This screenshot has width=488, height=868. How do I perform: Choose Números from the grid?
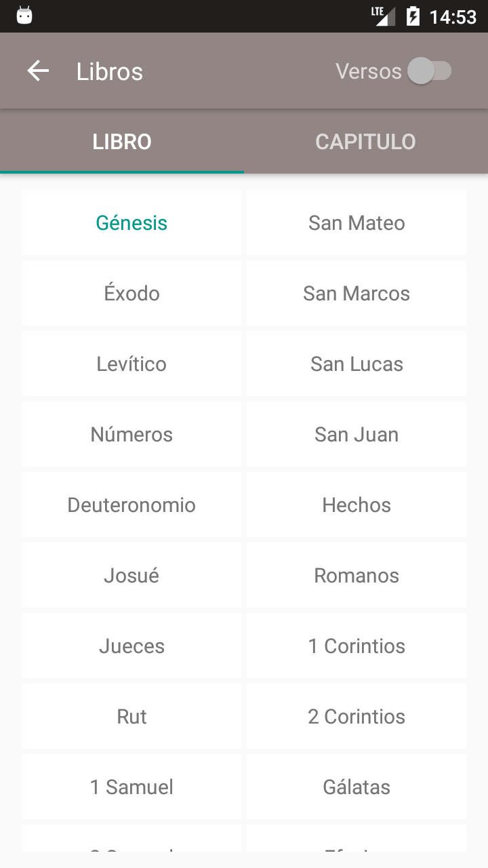131,435
